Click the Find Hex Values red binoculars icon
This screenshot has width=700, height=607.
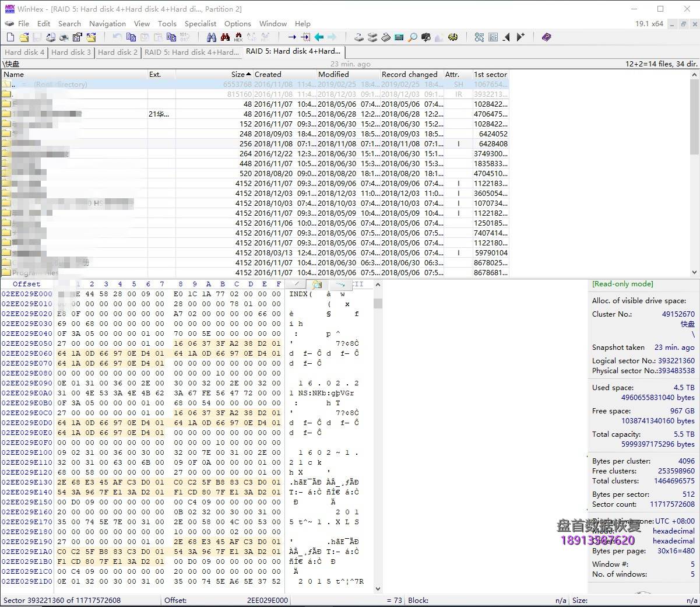pyautogui.click(x=225, y=37)
